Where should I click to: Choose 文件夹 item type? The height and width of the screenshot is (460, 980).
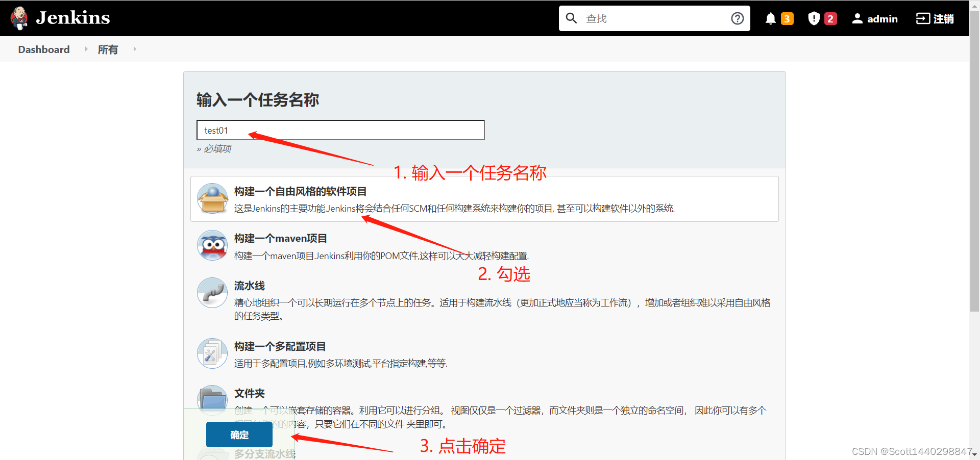[250, 393]
